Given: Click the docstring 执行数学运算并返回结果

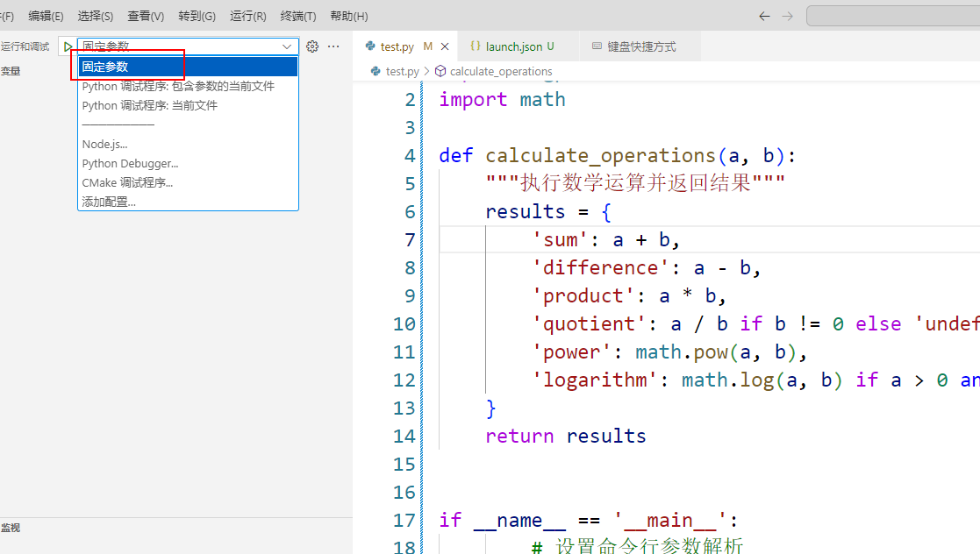Looking at the screenshot, I should tap(635, 183).
